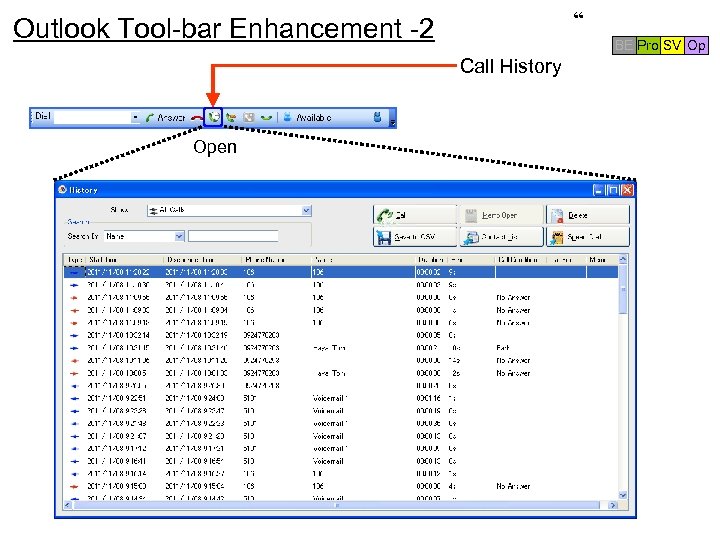
Task: Click the blue person presence icon beside Available
Action: pos(287,117)
